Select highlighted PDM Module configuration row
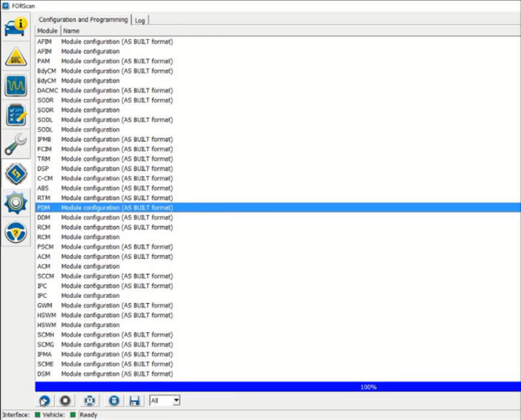 tap(278, 208)
